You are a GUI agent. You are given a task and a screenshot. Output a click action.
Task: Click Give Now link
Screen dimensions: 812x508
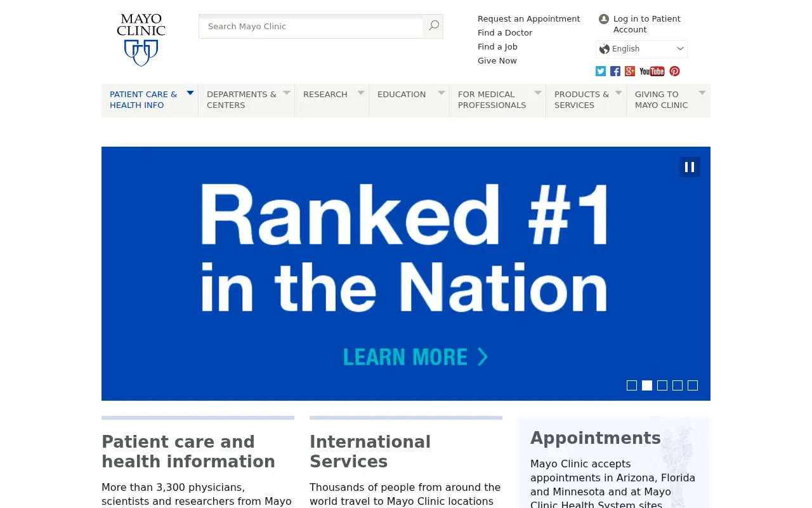coord(497,61)
